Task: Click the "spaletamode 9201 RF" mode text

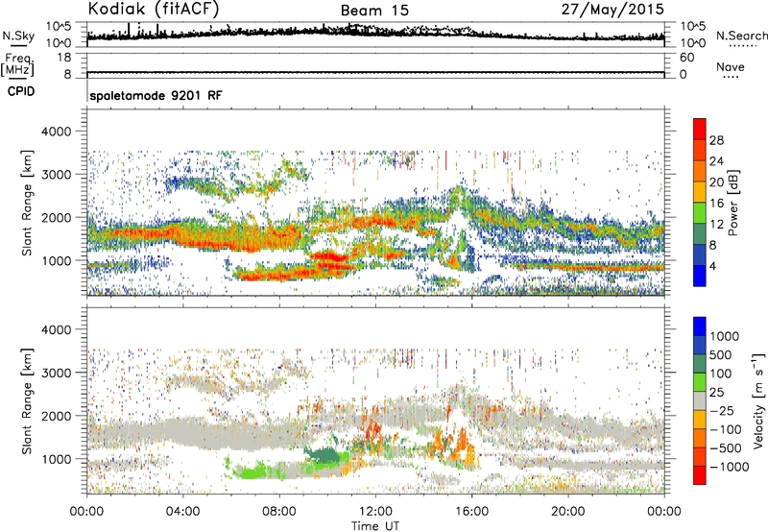Action: [156, 95]
